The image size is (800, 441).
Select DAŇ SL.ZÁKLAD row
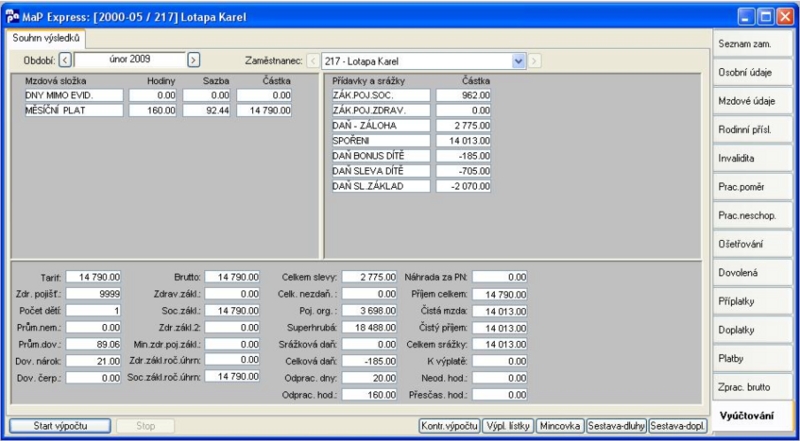coord(411,186)
